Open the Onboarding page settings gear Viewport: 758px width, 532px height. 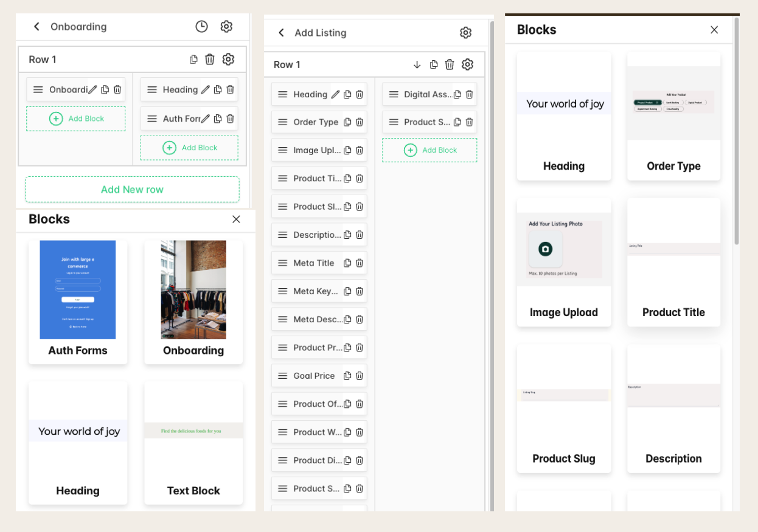[x=226, y=26]
